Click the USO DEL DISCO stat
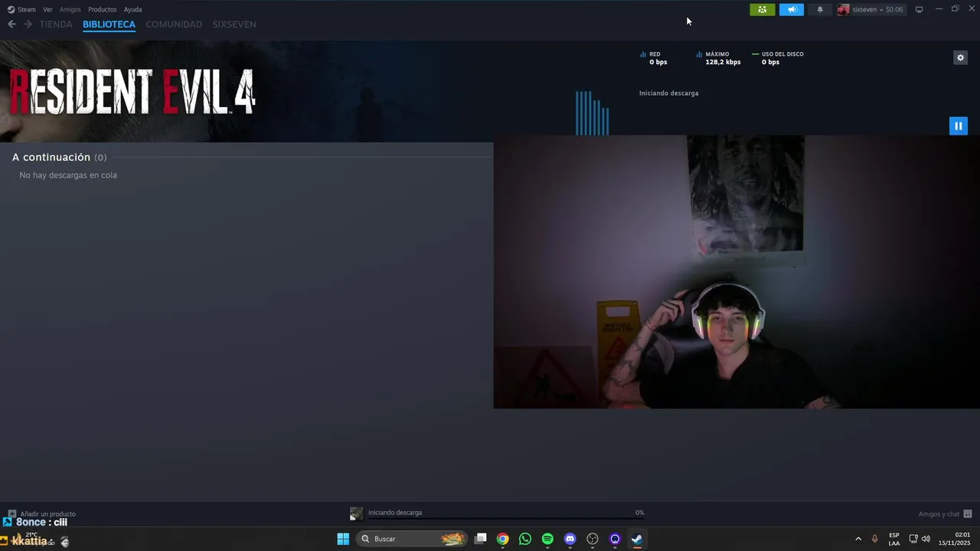 778,58
